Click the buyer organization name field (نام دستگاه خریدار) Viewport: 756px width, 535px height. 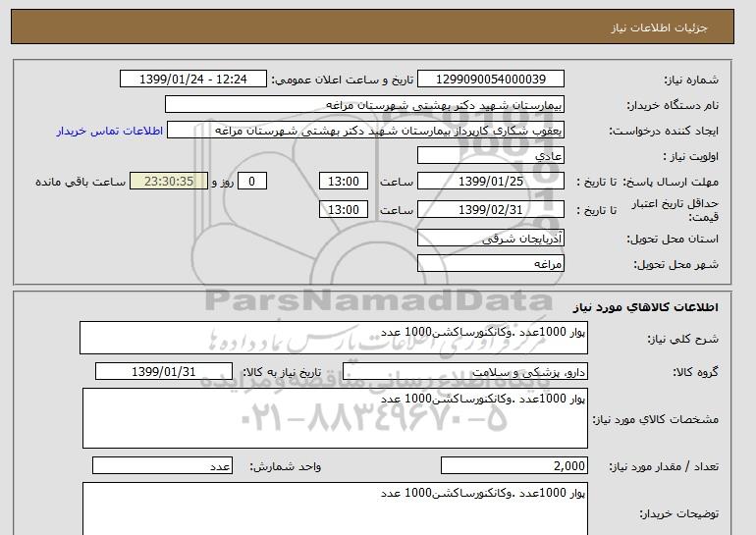(376, 104)
